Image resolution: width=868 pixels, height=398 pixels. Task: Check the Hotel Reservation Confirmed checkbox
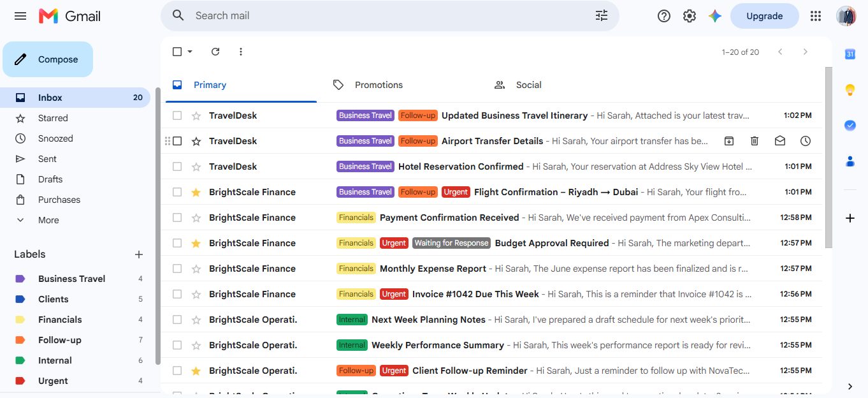point(177,166)
